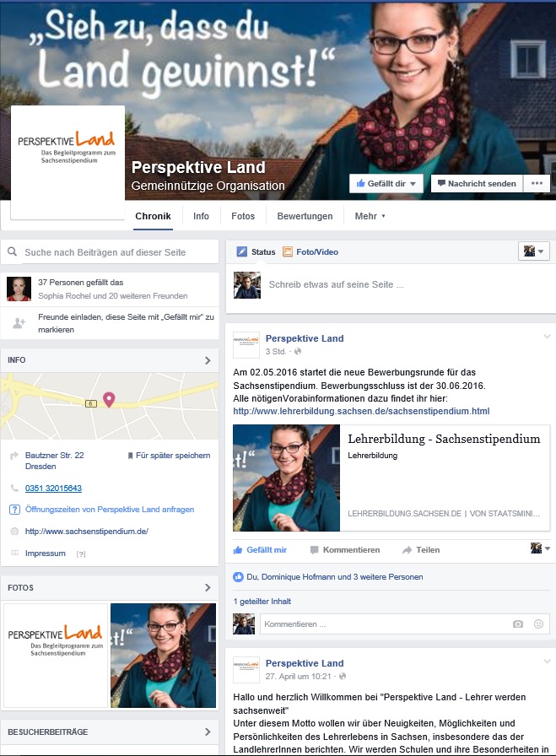Open options chevron on 27. April post
Screen dimensions: 556x756
pyautogui.click(x=547, y=661)
